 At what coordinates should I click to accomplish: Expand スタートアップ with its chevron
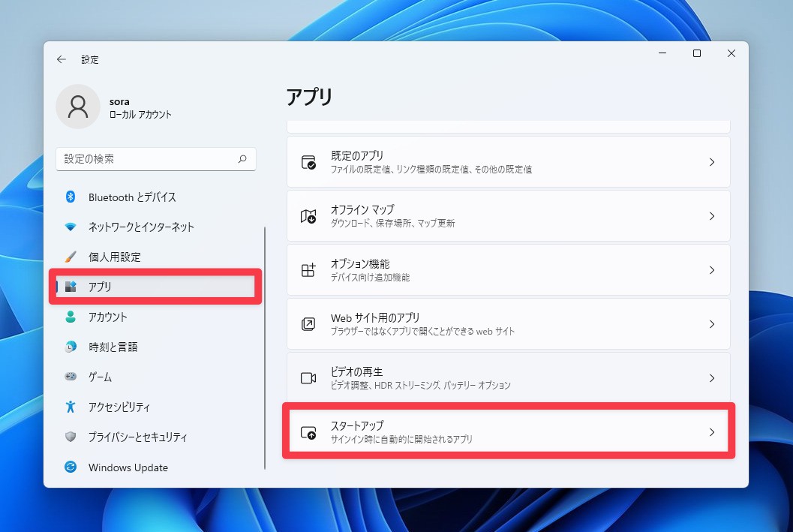(x=711, y=432)
